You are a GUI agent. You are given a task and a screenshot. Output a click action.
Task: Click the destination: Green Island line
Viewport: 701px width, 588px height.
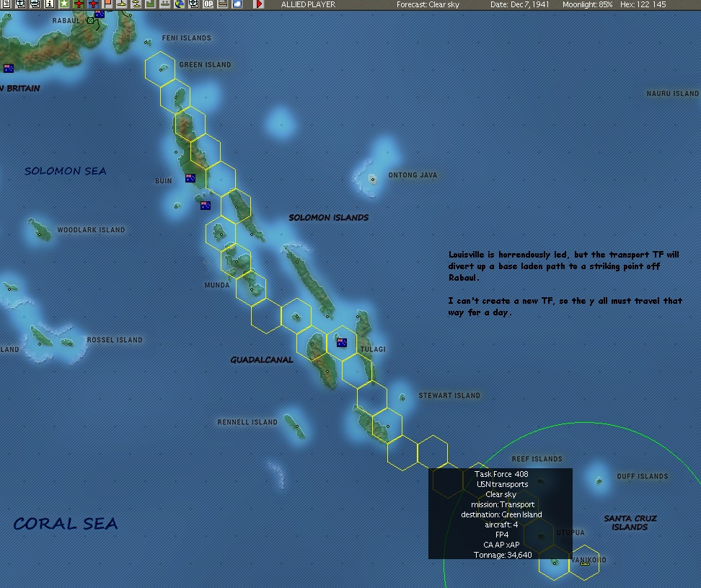tap(501, 514)
